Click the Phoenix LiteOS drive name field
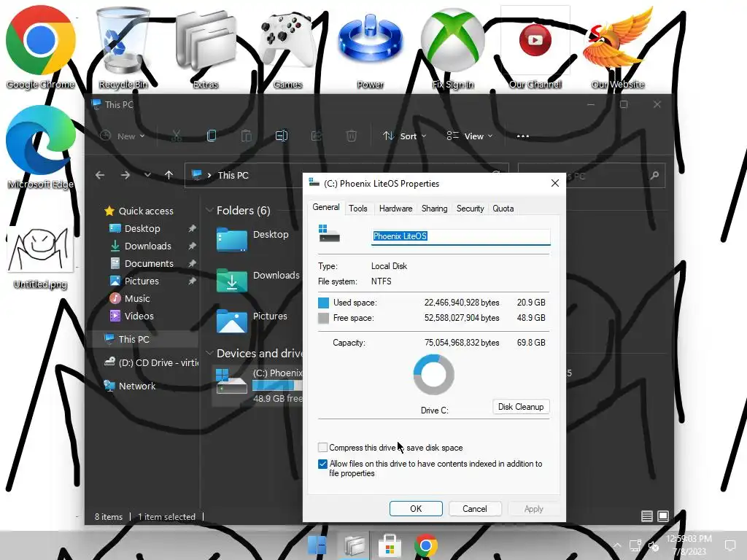Screen dimensions: 747x560 (x=460, y=236)
